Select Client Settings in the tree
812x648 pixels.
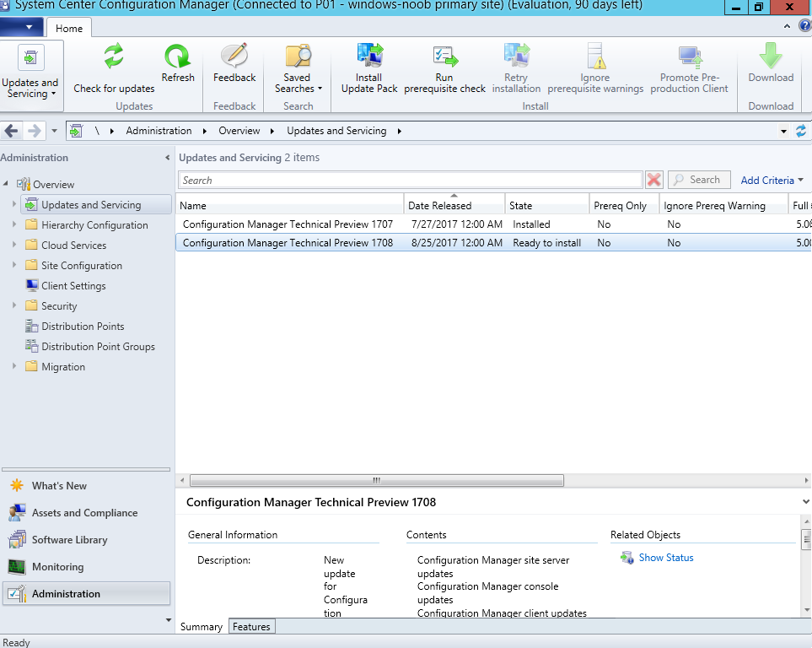[73, 286]
